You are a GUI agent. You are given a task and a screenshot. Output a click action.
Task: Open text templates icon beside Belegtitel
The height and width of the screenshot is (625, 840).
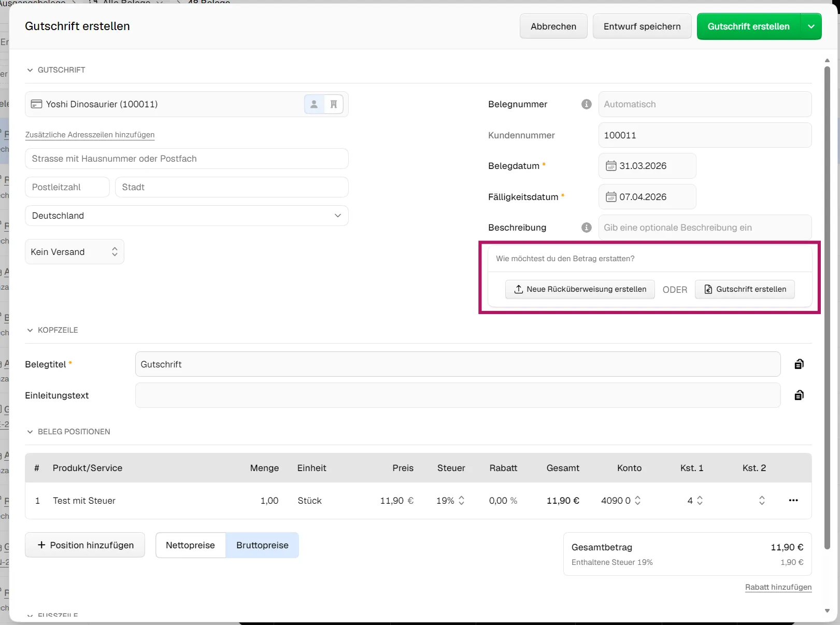(x=799, y=364)
